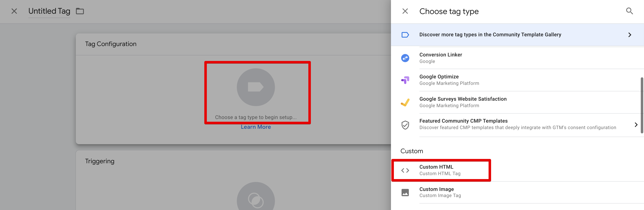Click the Google Surveys yellow checkmark icon
The height and width of the screenshot is (210, 644).
[x=405, y=102]
